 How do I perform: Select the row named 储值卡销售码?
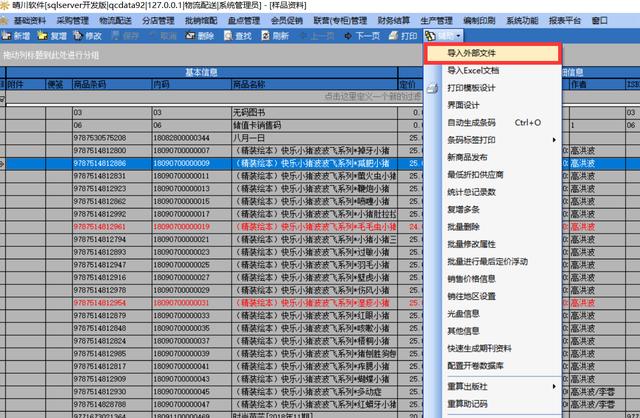pos(212,125)
